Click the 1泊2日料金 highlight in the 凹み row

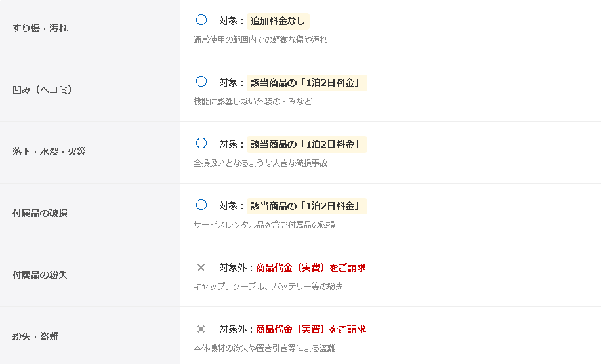[x=306, y=83]
